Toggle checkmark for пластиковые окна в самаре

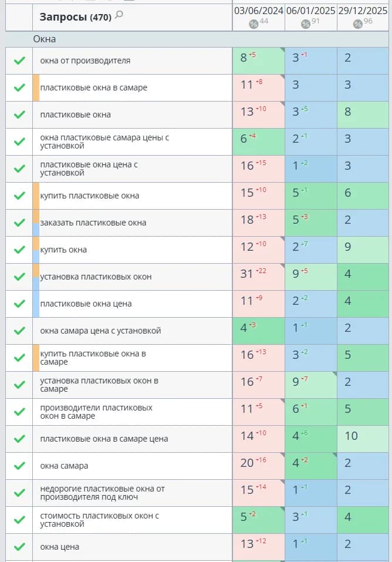[x=19, y=88]
